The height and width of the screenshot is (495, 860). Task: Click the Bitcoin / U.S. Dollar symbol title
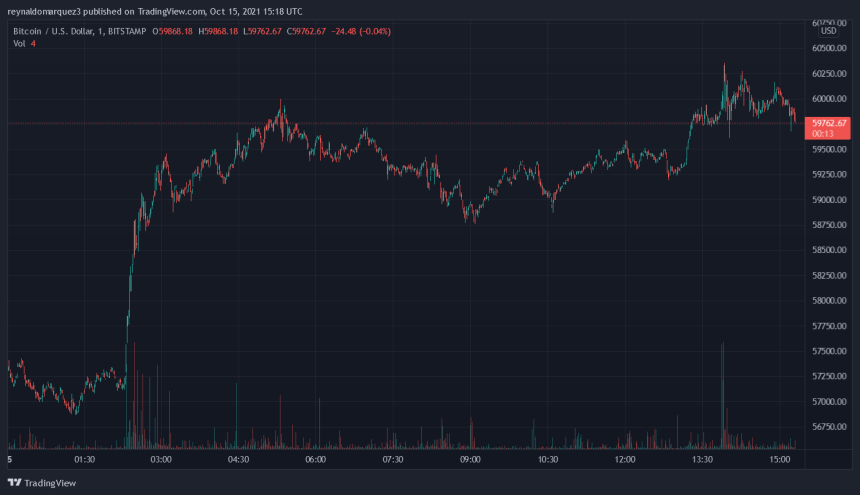[53, 31]
